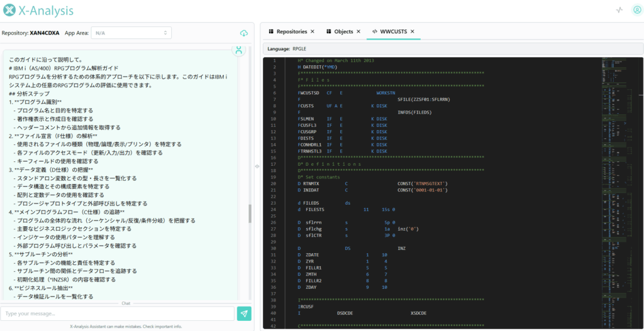Viewport: 644px width, 331px height.
Task: Select the WWCUSTS tab
Action: pos(390,31)
